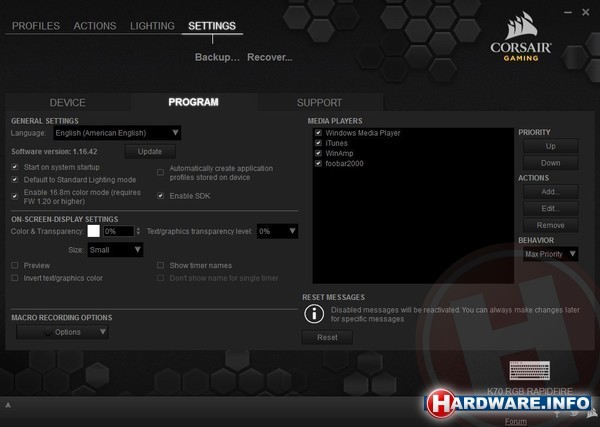This screenshot has height=427, width=600.
Task: Open the white OSD color swatch
Action: (94, 231)
